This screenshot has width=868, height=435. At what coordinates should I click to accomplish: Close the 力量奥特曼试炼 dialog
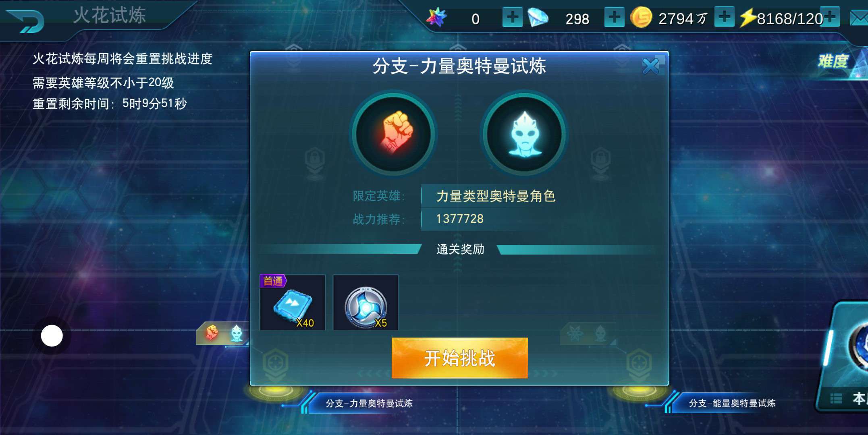click(x=651, y=66)
